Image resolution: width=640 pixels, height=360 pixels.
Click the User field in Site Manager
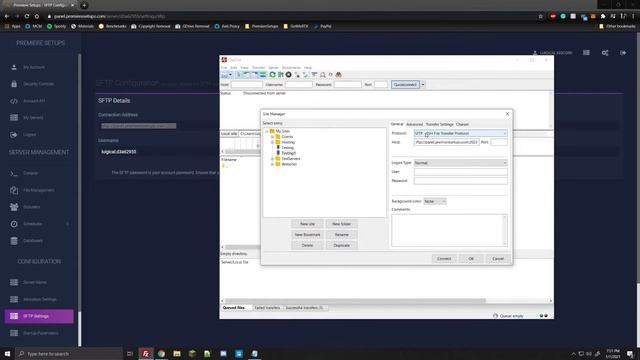460,172
